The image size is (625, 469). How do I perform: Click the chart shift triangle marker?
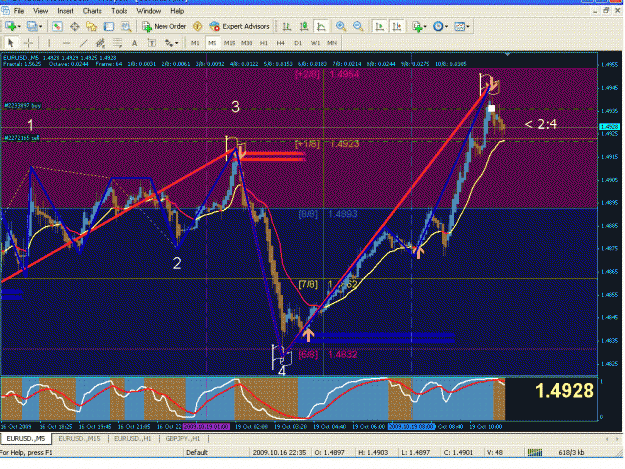tap(507, 54)
